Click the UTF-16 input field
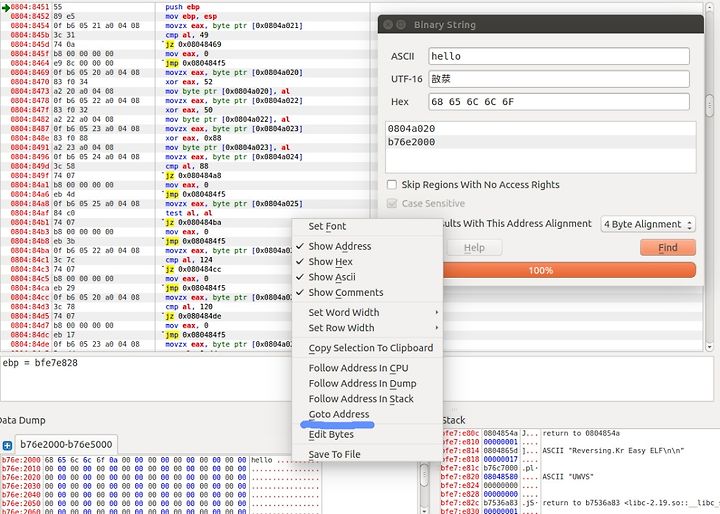 click(559, 79)
